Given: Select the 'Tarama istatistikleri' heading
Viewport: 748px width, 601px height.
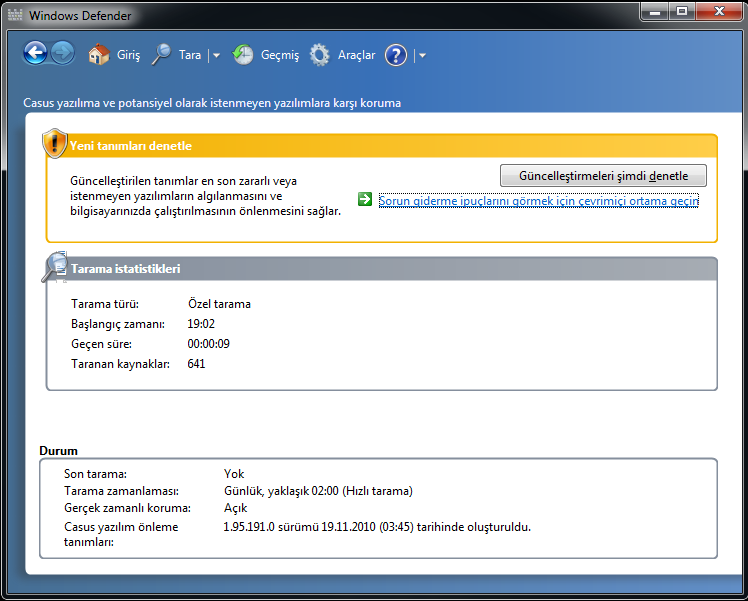Looking at the screenshot, I should coord(125,269).
